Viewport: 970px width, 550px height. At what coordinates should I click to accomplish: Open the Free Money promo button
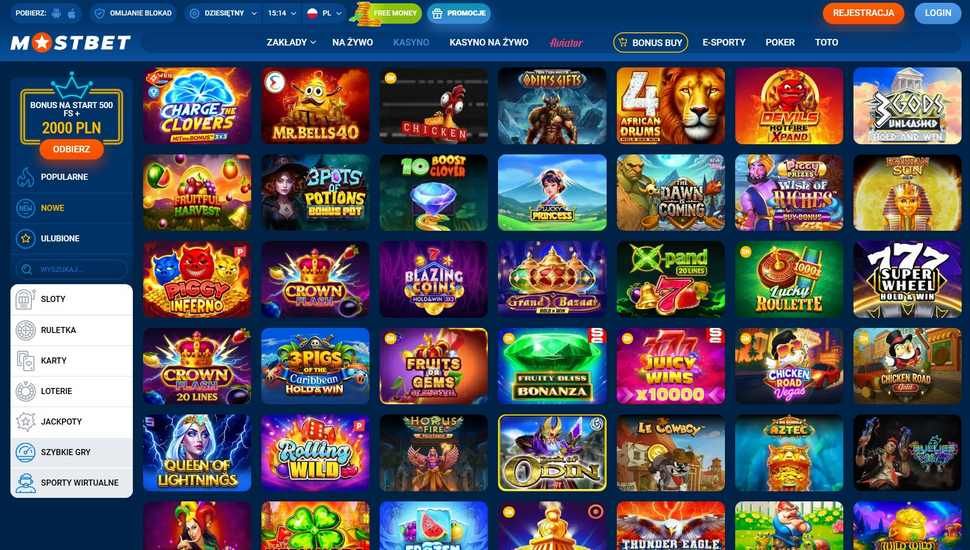point(387,13)
